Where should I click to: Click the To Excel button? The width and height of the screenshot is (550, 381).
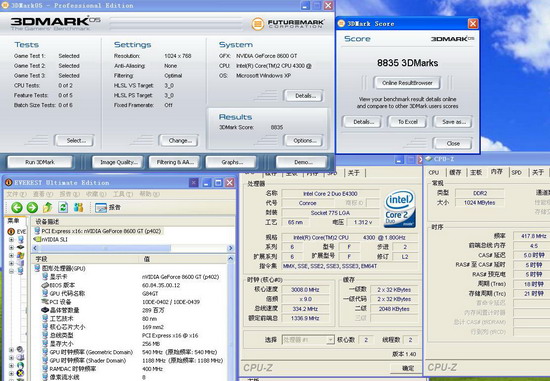408,122
